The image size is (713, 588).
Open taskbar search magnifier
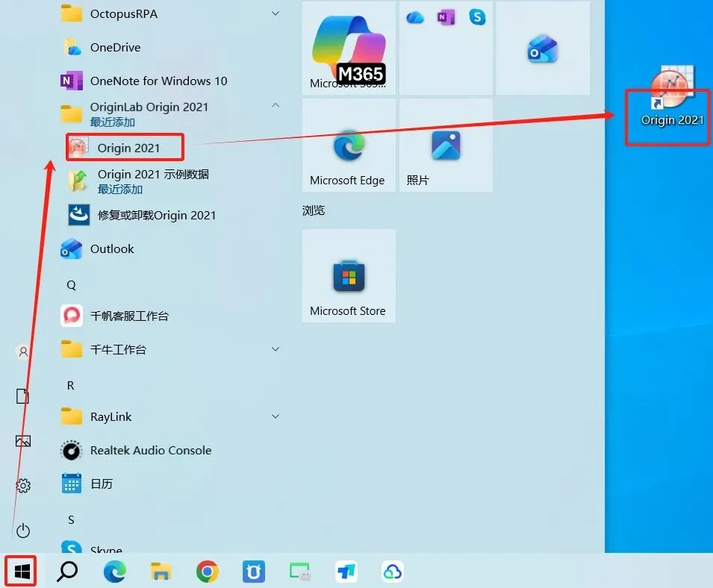67,571
